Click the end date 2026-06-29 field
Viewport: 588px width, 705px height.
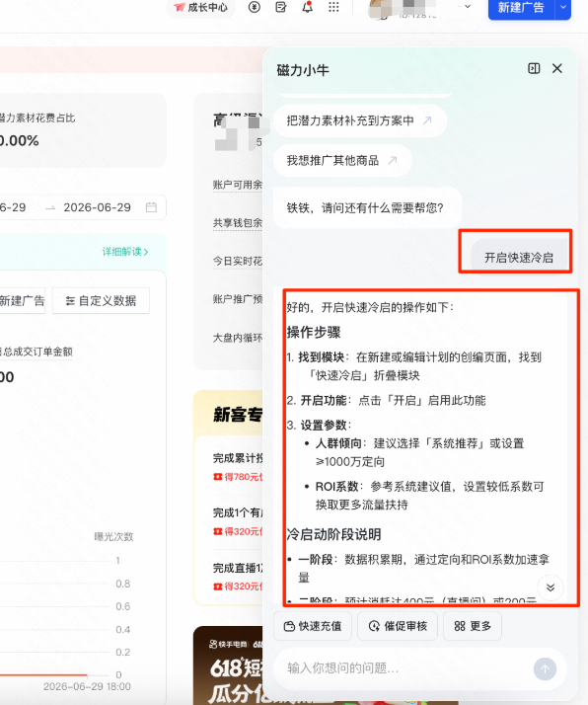(97, 207)
